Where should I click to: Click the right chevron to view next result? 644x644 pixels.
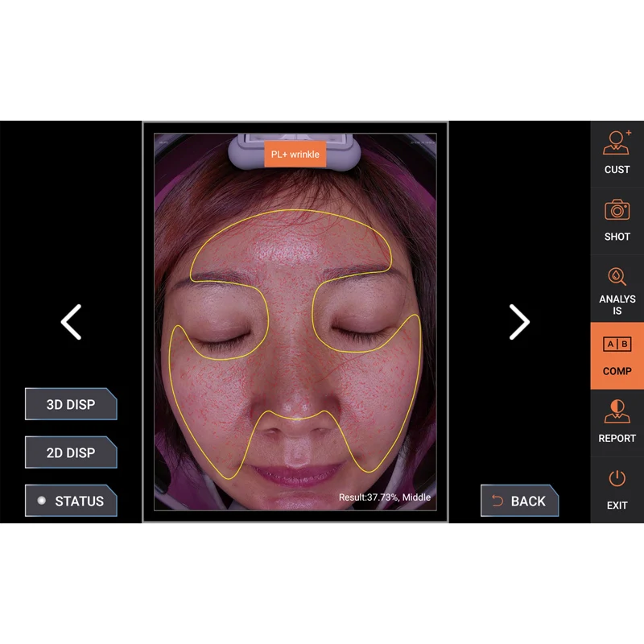tap(518, 321)
